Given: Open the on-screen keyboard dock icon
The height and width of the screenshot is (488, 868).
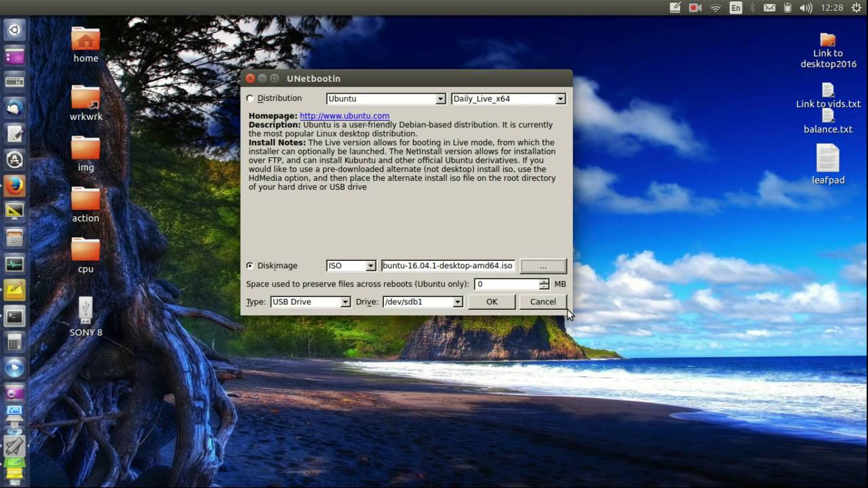Looking at the screenshot, I should [15, 81].
